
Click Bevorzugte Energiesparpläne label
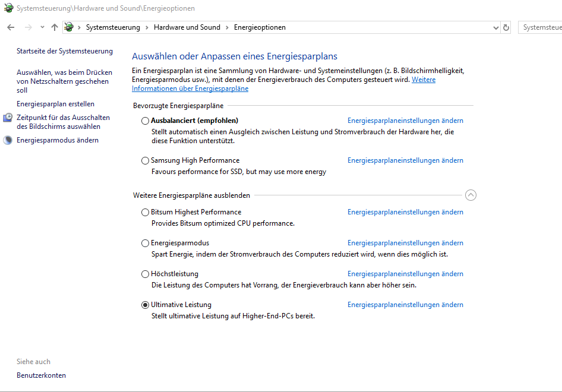coord(178,106)
